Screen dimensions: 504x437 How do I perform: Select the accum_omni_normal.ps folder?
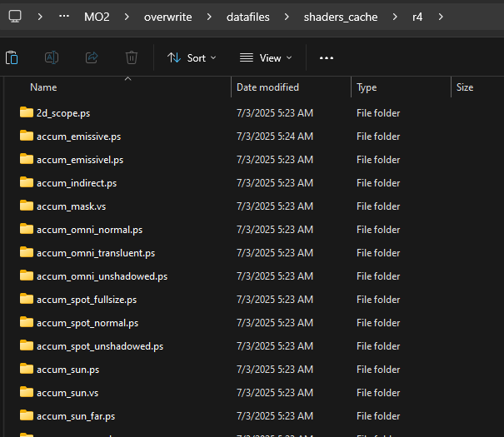[x=89, y=230]
